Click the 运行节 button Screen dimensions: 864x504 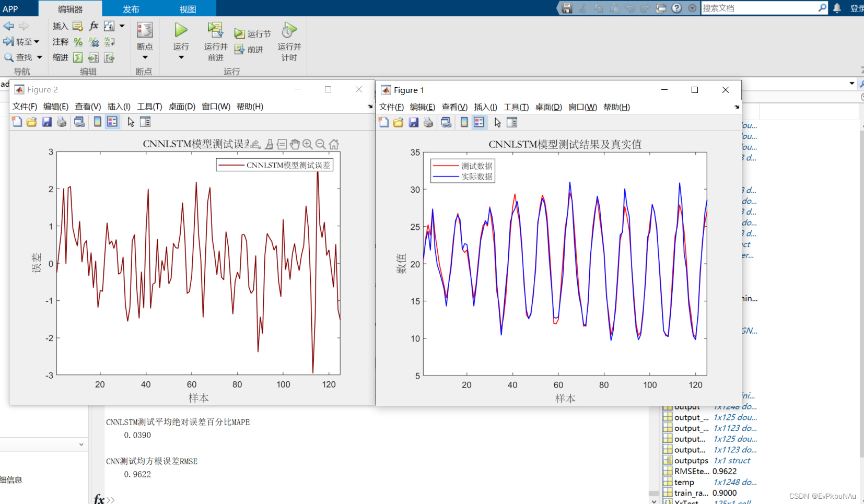(253, 33)
